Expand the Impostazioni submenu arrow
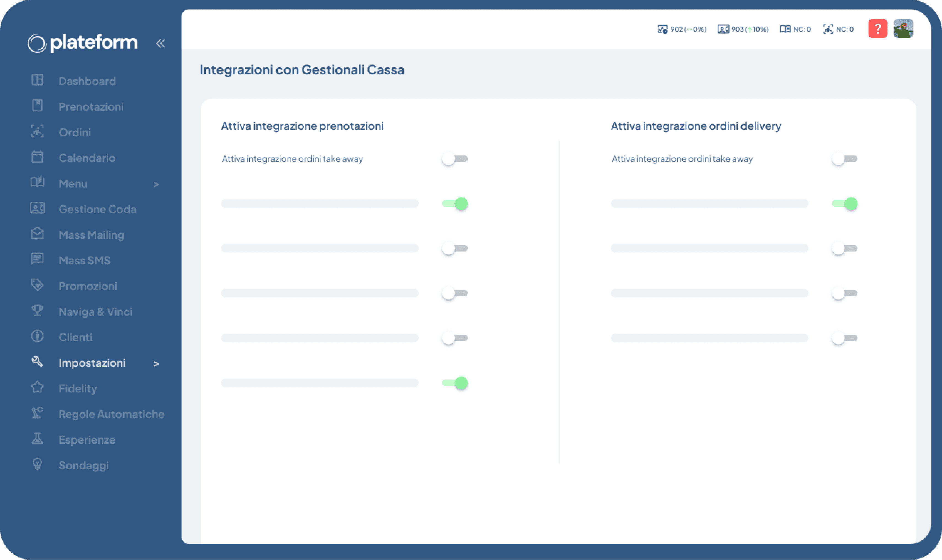Screen dimensions: 942x560 (x=156, y=364)
